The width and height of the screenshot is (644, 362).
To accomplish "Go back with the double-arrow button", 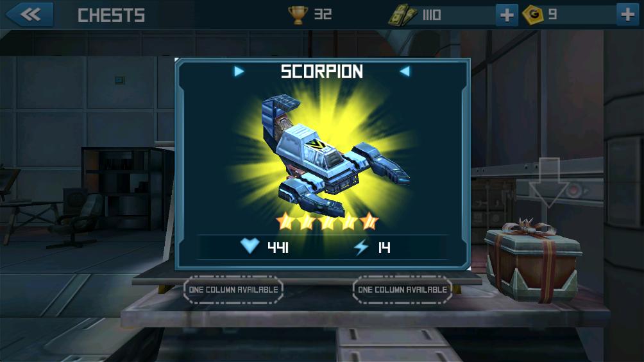I will (30, 15).
